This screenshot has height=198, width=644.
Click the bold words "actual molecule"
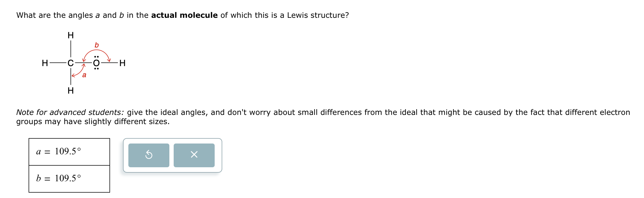point(184,15)
